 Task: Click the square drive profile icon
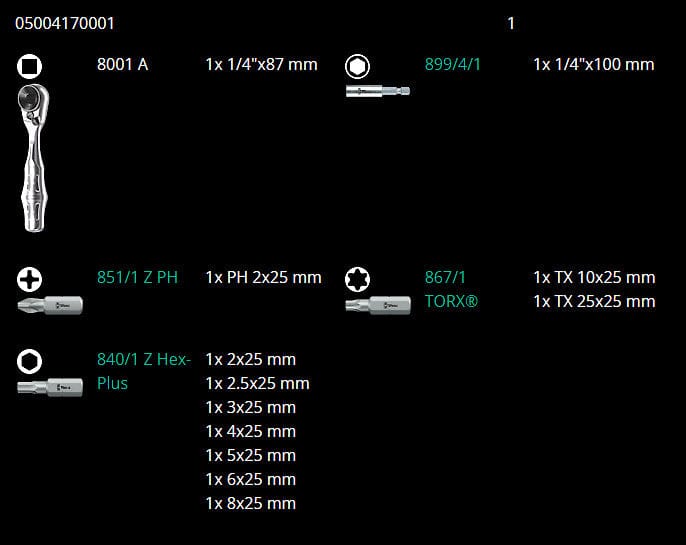pyautogui.click(x=30, y=67)
